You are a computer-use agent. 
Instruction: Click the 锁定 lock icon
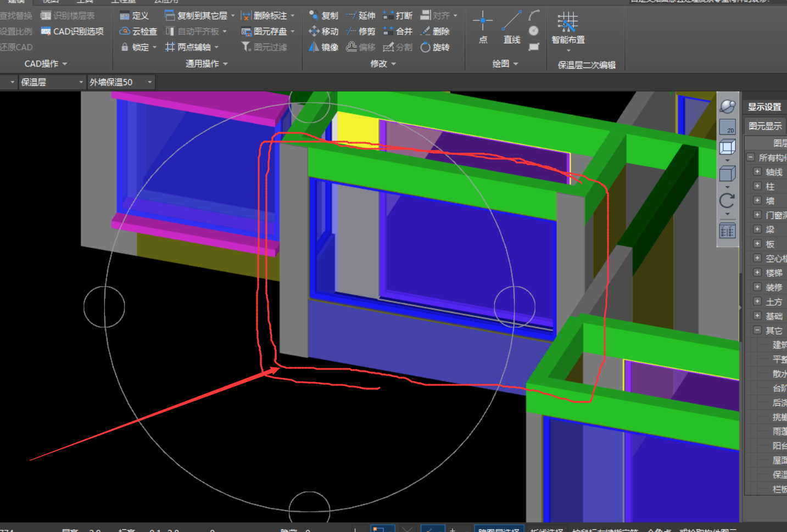[125, 47]
